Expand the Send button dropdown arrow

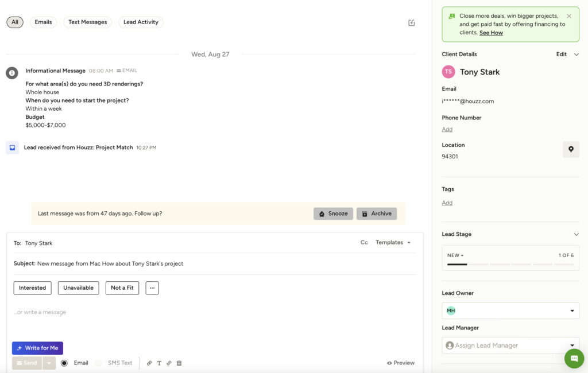point(48,363)
